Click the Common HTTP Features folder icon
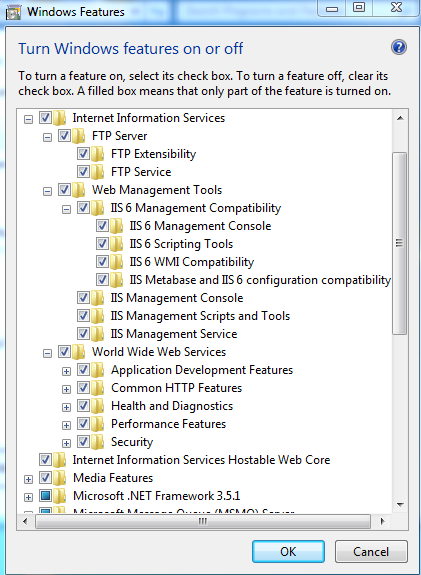421x575 pixels. 98,388
